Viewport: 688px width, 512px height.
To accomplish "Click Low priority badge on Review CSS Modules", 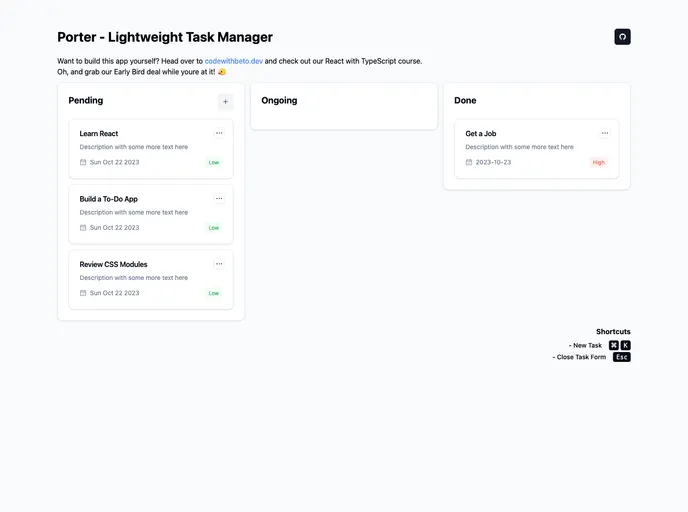I will pyautogui.click(x=214, y=293).
